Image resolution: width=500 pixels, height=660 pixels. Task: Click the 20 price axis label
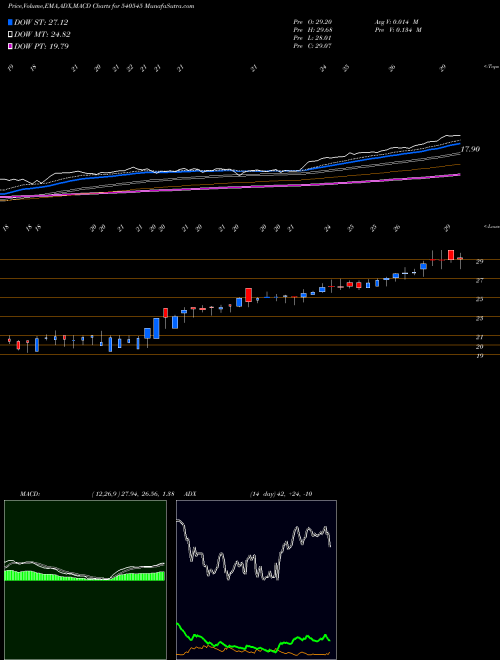(x=479, y=347)
